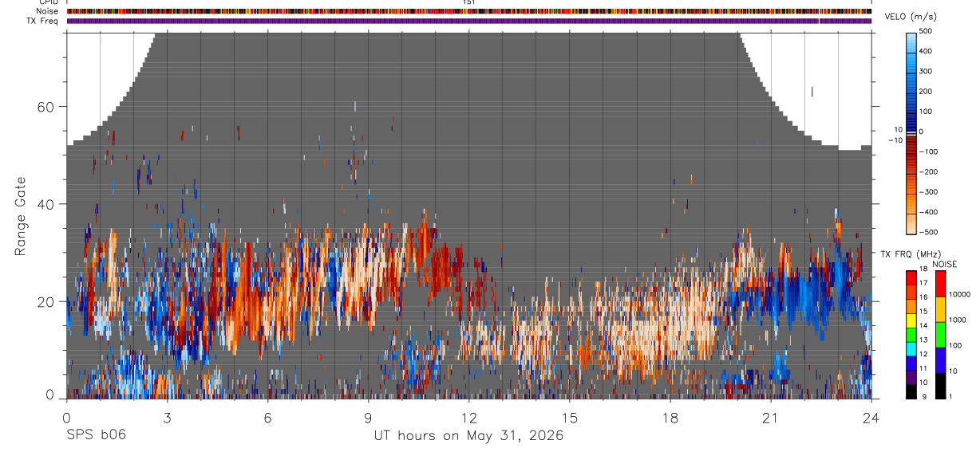
Task: Click the lightest blue 400–500 band of VELO colorbar
Action: pyautogui.click(x=912, y=41)
